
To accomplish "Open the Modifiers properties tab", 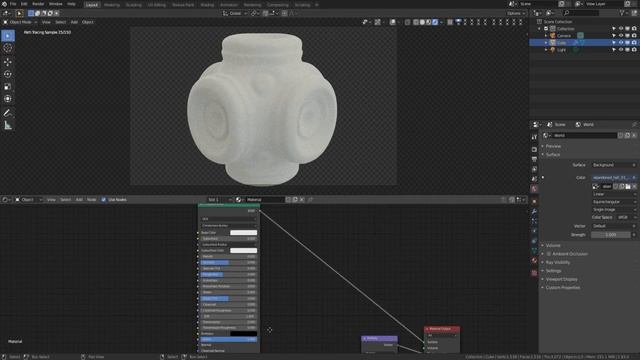I will point(534,211).
